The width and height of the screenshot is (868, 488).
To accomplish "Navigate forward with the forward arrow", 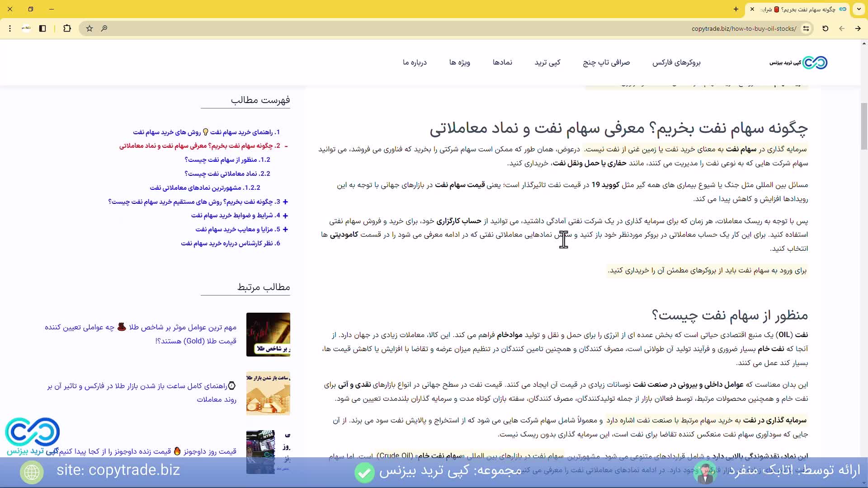I will [858, 28].
